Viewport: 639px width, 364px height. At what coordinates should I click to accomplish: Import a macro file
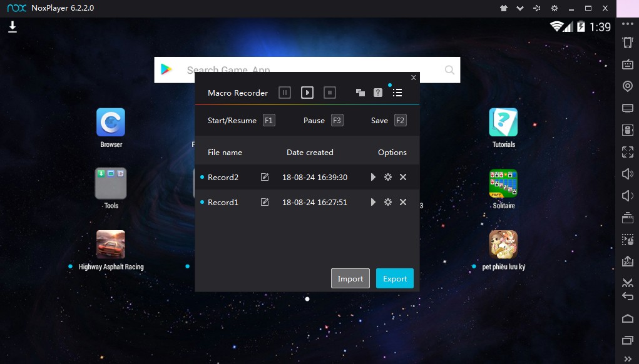pyautogui.click(x=350, y=278)
